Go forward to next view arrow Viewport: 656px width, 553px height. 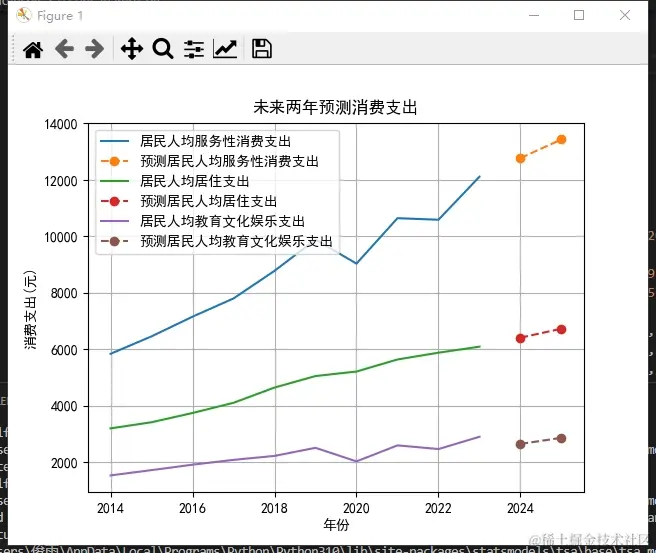point(95,49)
